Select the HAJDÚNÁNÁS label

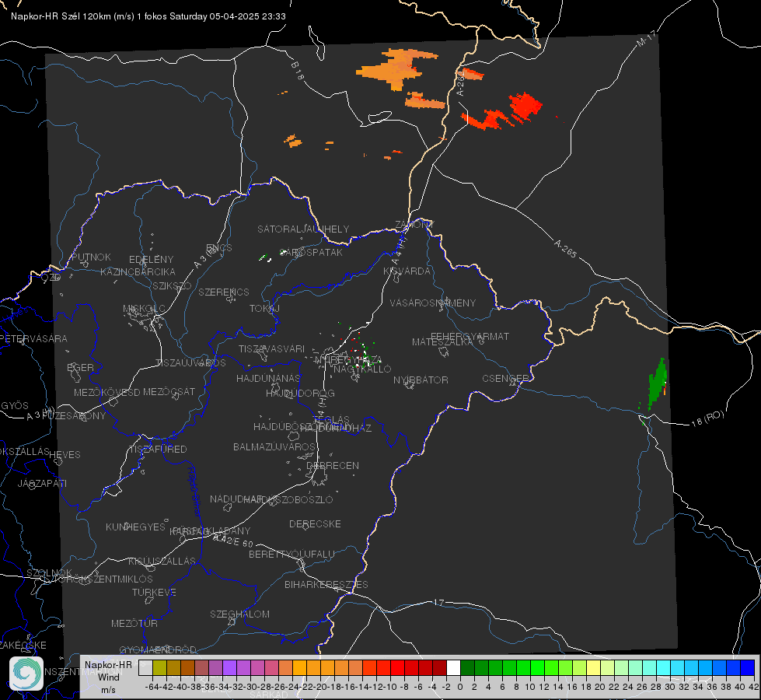click(x=268, y=378)
